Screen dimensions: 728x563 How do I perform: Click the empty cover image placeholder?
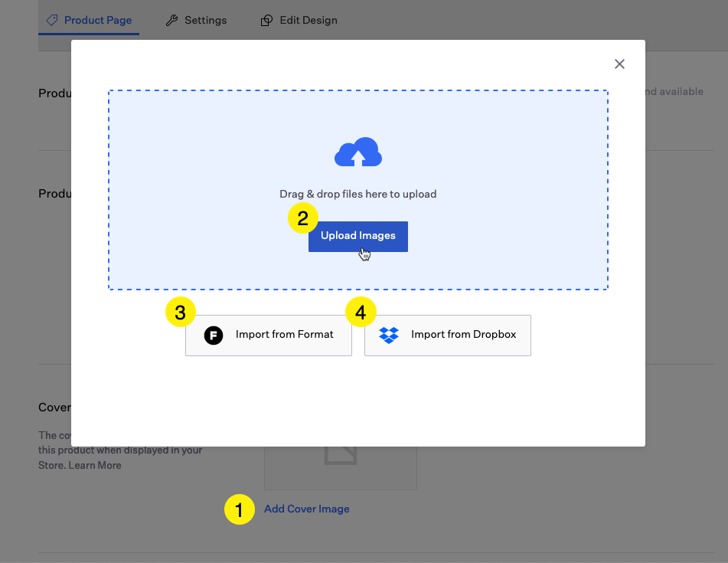(x=340, y=468)
